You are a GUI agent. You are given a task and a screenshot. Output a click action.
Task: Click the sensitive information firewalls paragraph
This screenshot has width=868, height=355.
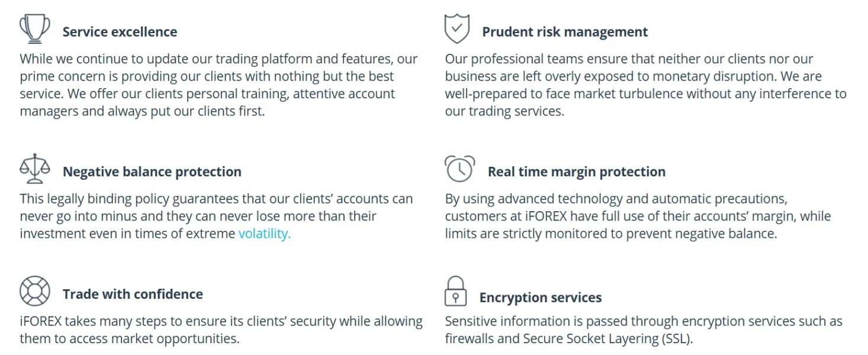(x=643, y=322)
